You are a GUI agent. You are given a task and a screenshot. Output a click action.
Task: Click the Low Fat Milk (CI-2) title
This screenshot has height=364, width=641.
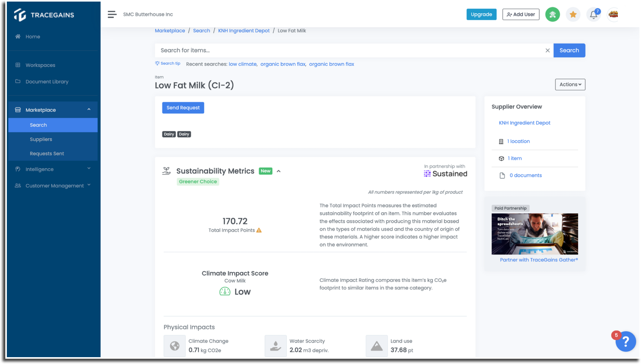point(194,85)
